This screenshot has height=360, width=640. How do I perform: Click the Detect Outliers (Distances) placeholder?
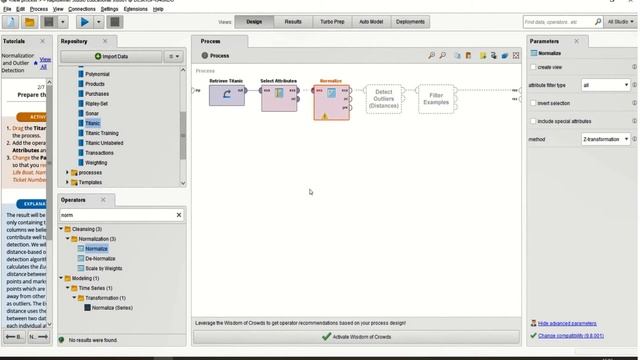coord(384,99)
